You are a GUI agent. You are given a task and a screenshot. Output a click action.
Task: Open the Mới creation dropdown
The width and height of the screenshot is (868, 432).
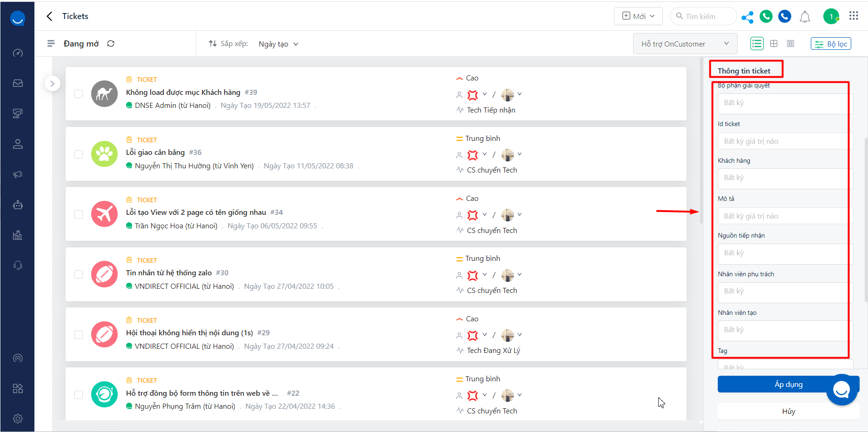point(638,16)
